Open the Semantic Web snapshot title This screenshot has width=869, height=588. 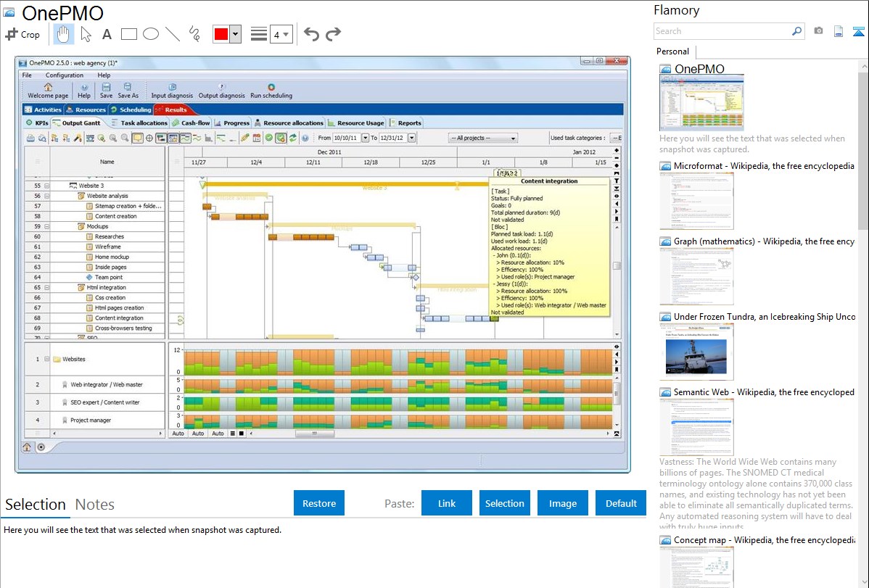(x=765, y=392)
